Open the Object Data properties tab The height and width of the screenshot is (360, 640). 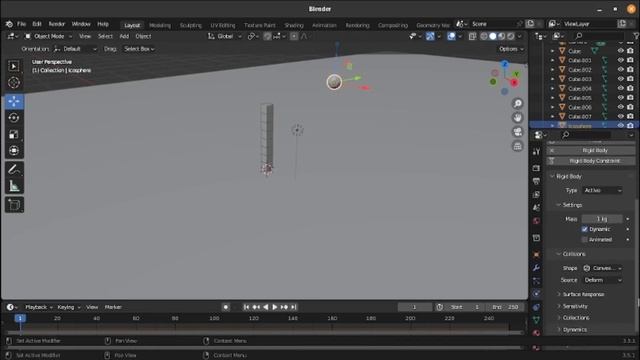pyautogui.click(x=536, y=320)
